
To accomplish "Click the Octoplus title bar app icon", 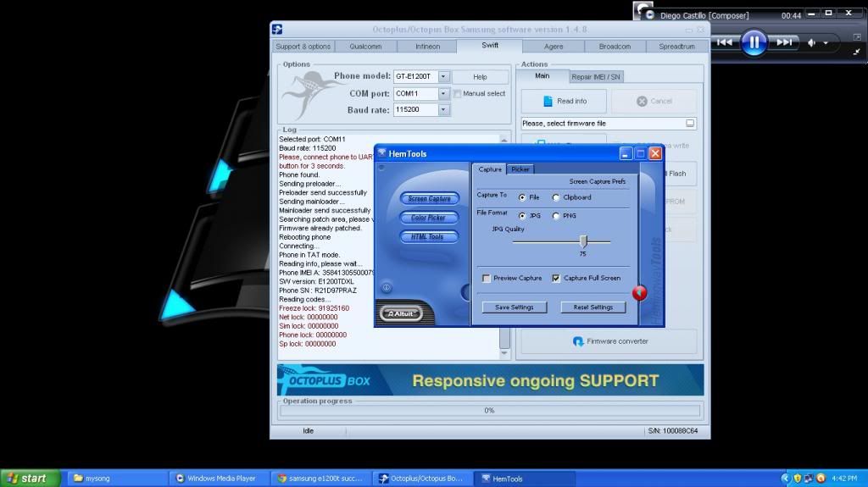I will pos(277,30).
